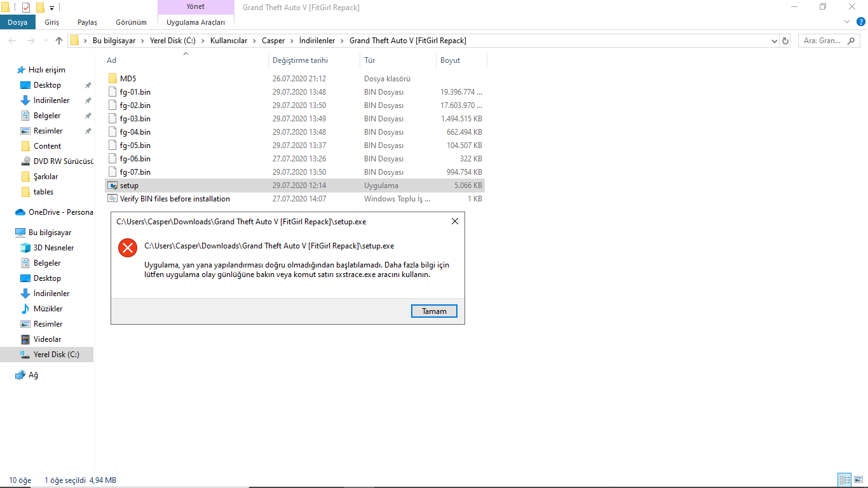The image size is (868, 488).
Task: Expand the ribbon with the chevron
Action: (x=847, y=22)
